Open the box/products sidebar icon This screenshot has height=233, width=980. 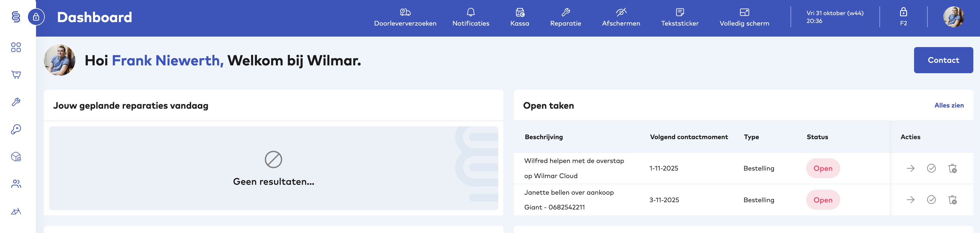pos(16,157)
